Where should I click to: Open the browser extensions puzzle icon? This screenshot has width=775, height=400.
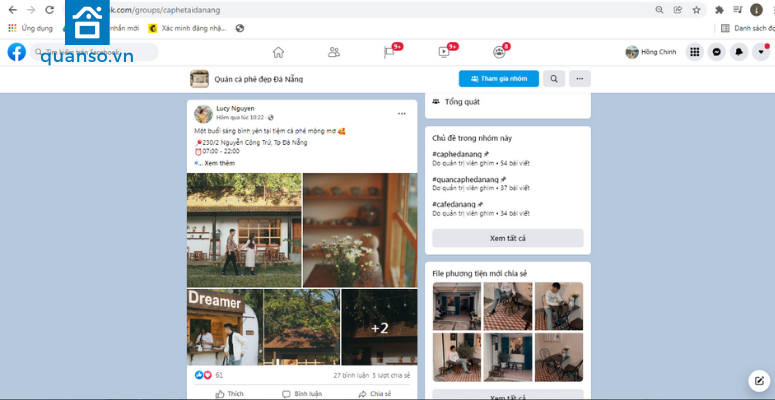coord(720,10)
